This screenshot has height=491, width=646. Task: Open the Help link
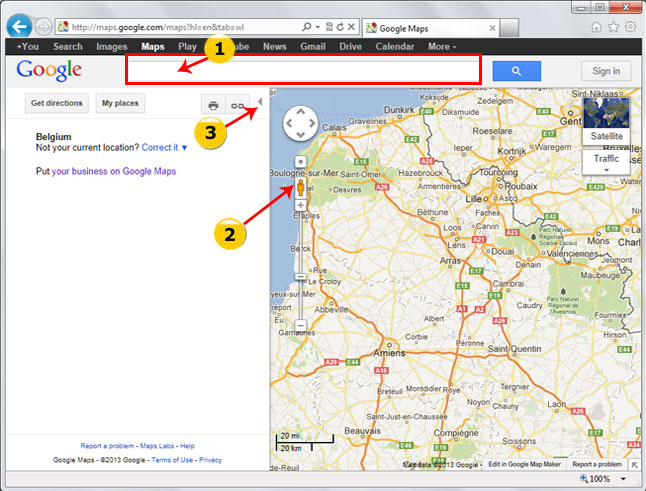(x=187, y=446)
